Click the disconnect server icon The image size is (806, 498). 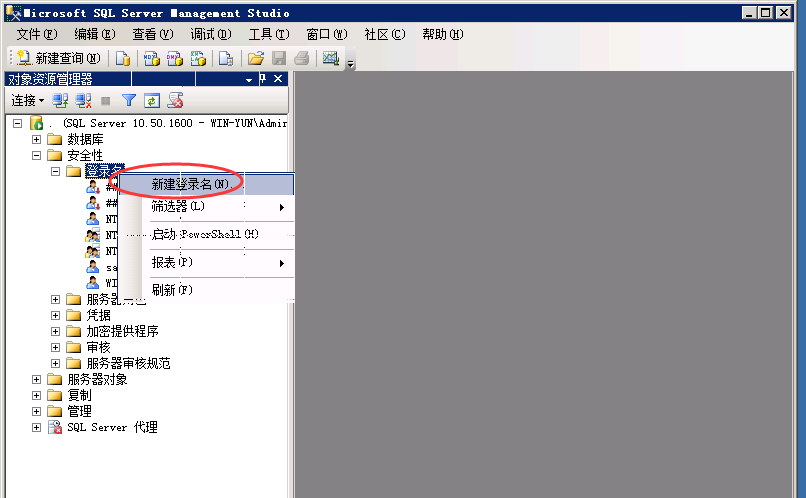pyautogui.click(x=83, y=101)
